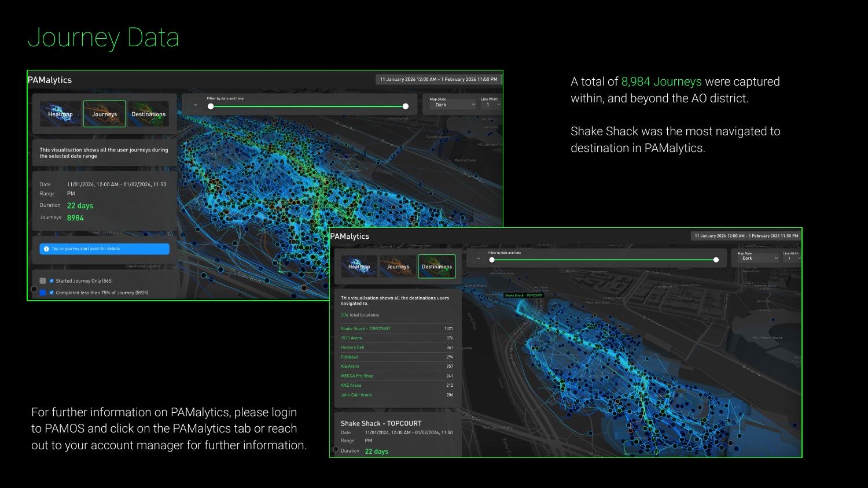This screenshot has height=488, width=868.
Task: Open Map Style dropdown in the Journeys view
Action: pyautogui.click(x=453, y=105)
